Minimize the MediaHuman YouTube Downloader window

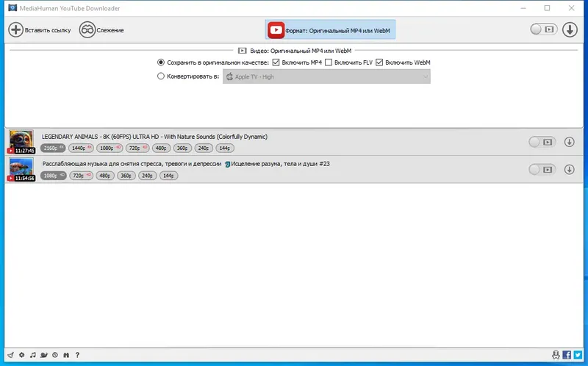[523, 8]
